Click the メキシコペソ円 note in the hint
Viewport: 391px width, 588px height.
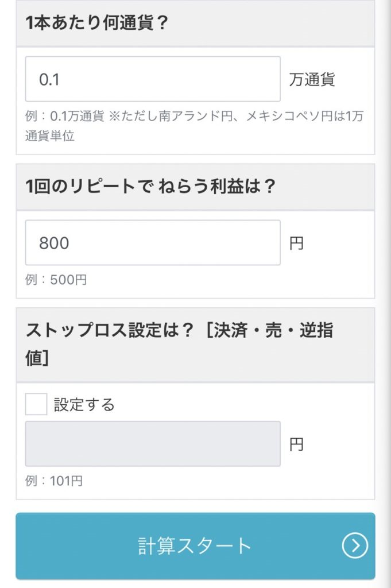(290, 116)
